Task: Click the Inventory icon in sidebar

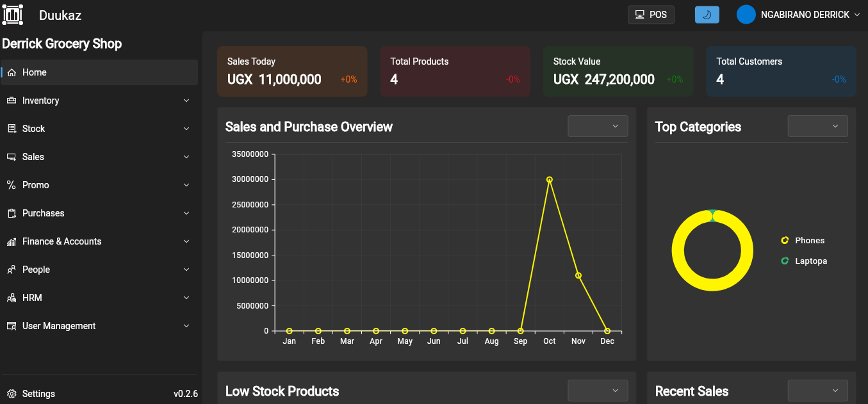Action: pos(11,101)
